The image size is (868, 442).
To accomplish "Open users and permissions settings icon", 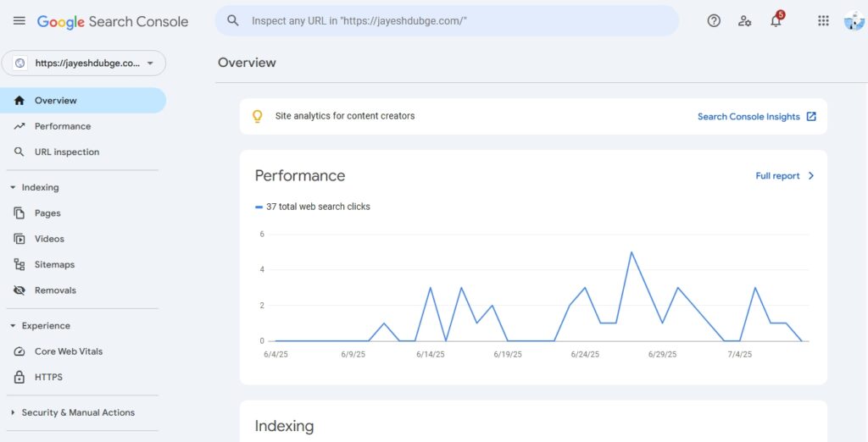I will (744, 21).
